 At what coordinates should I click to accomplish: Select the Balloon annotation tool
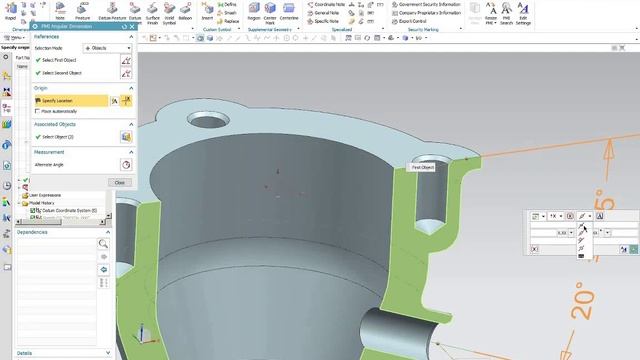[x=185, y=11]
